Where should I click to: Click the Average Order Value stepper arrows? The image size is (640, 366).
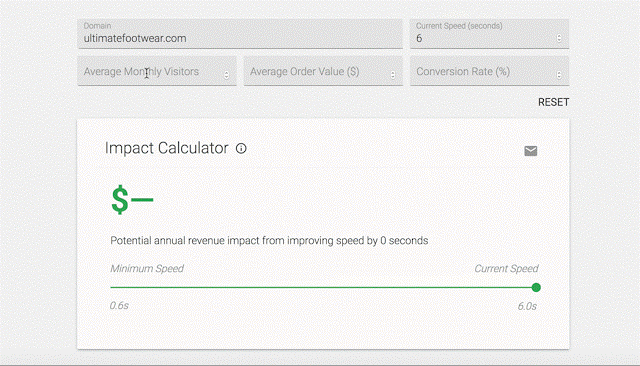393,75
